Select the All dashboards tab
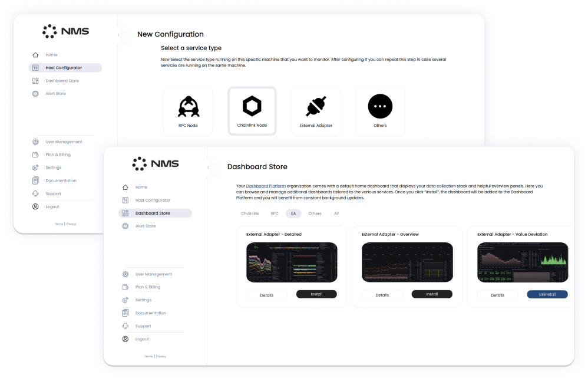Image resolution: width=588 pixels, height=378 pixels. (x=336, y=213)
